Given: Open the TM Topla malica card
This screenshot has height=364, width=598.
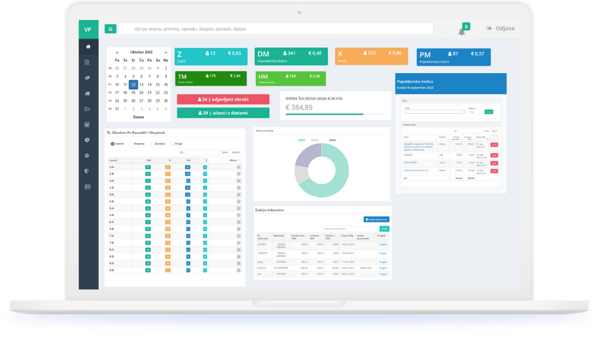Looking at the screenshot, I should coord(211,78).
